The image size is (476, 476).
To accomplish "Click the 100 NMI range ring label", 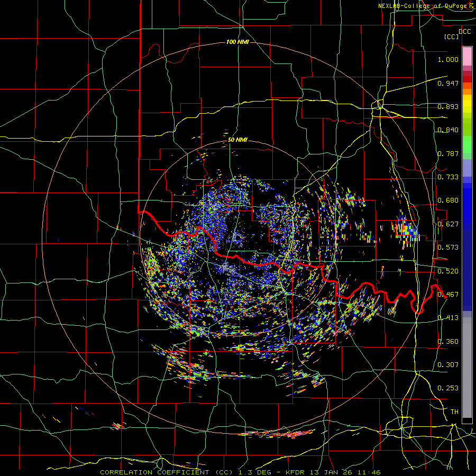I will point(237,42).
